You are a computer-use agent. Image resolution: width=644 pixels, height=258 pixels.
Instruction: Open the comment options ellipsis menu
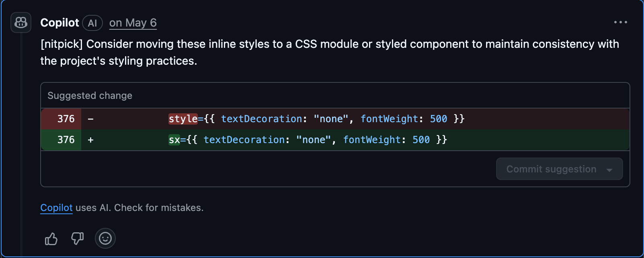pyautogui.click(x=620, y=23)
